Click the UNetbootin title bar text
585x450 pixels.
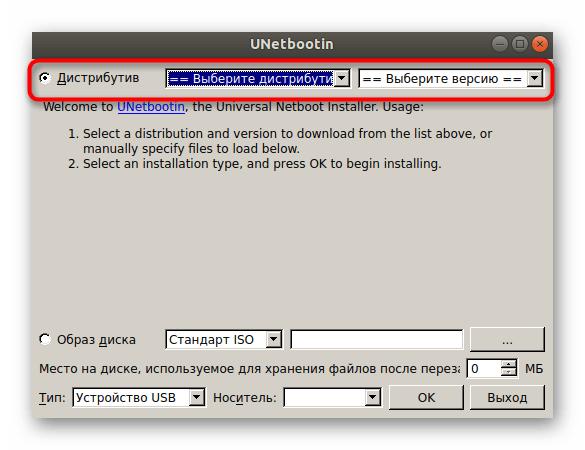click(x=292, y=44)
